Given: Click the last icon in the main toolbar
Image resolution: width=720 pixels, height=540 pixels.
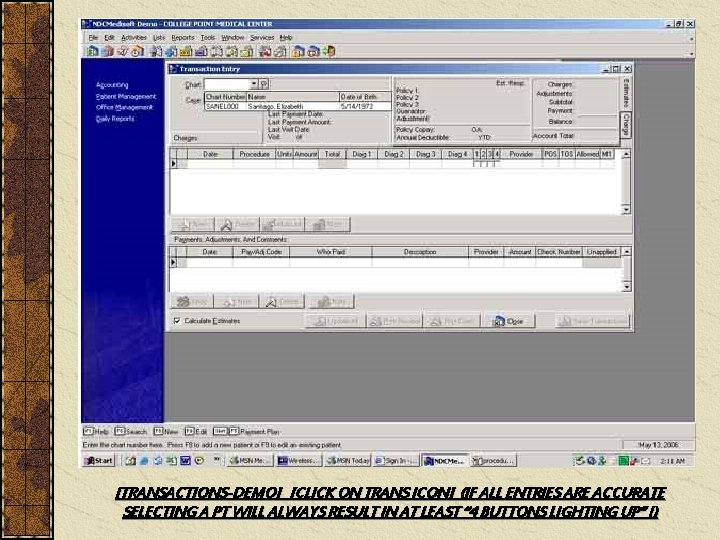Looking at the screenshot, I should (x=329, y=51).
